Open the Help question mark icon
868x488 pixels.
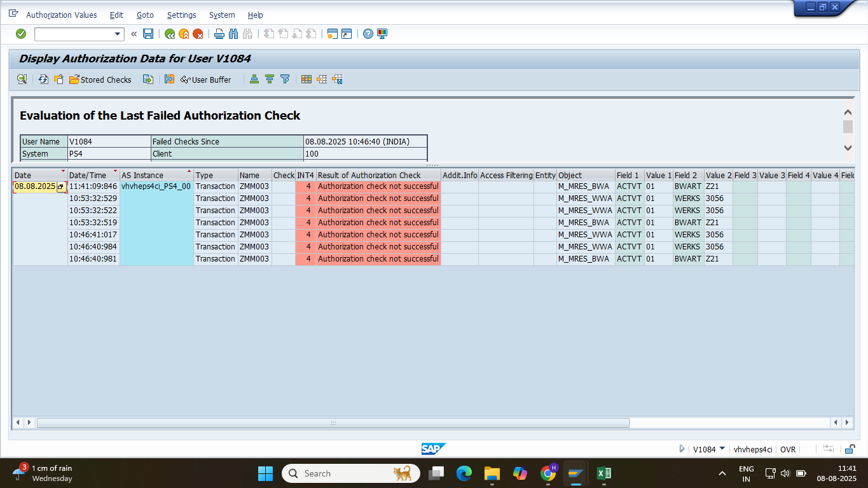pos(368,34)
